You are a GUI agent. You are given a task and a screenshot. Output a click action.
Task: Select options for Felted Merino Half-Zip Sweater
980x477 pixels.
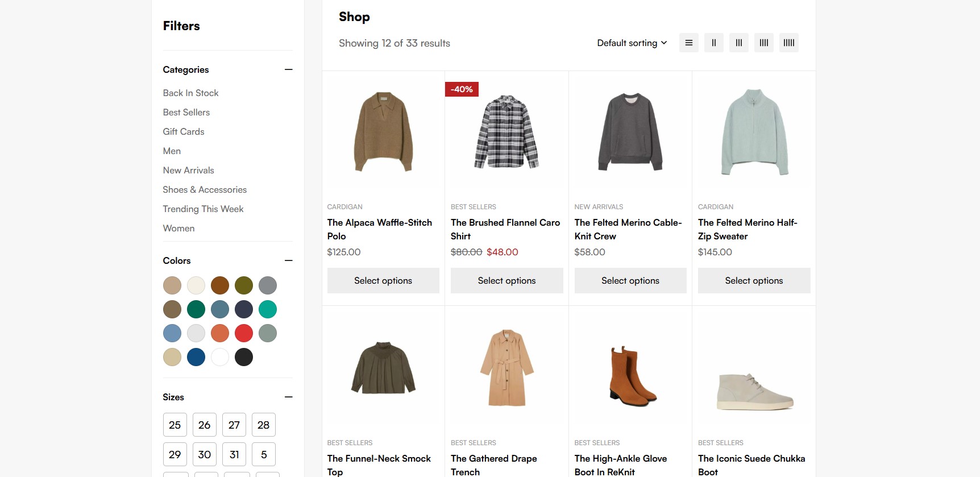[x=754, y=281]
